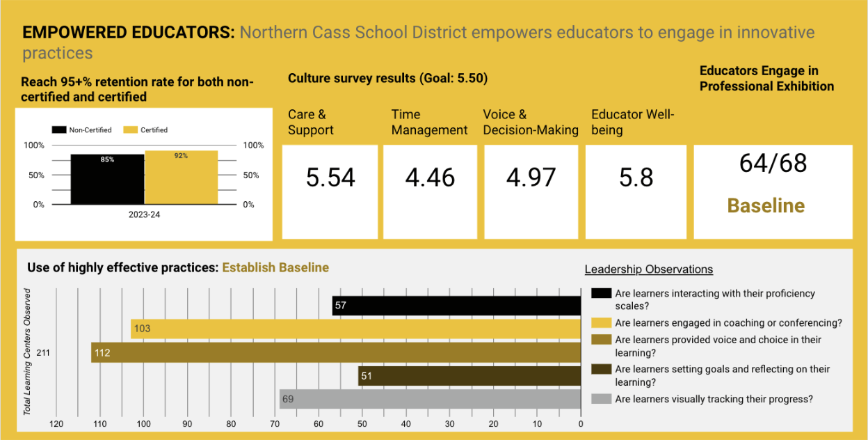Click the "211" axis category label

pos(43,353)
